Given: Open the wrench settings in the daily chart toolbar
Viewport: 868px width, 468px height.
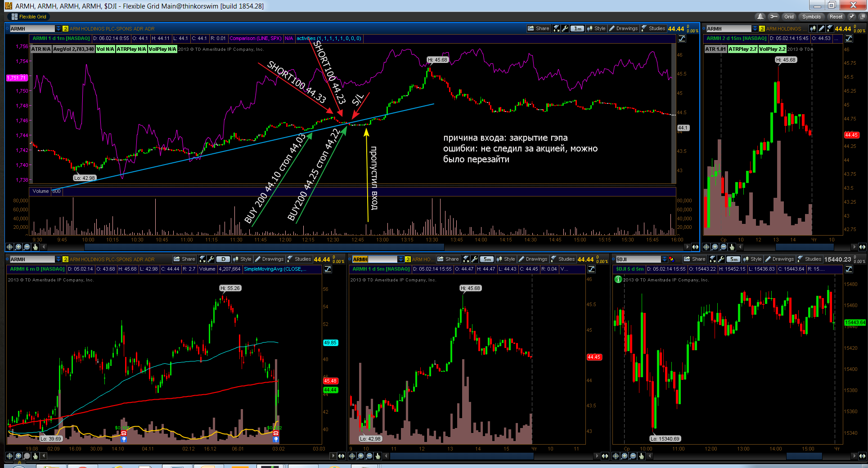Looking at the screenshot, I should pyautogui.click(x=211, y=259).
